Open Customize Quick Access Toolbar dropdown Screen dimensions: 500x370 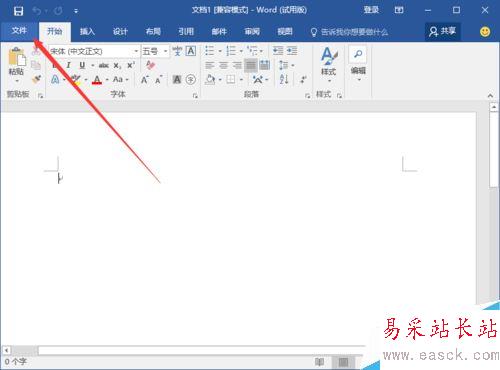coord(76,11)
